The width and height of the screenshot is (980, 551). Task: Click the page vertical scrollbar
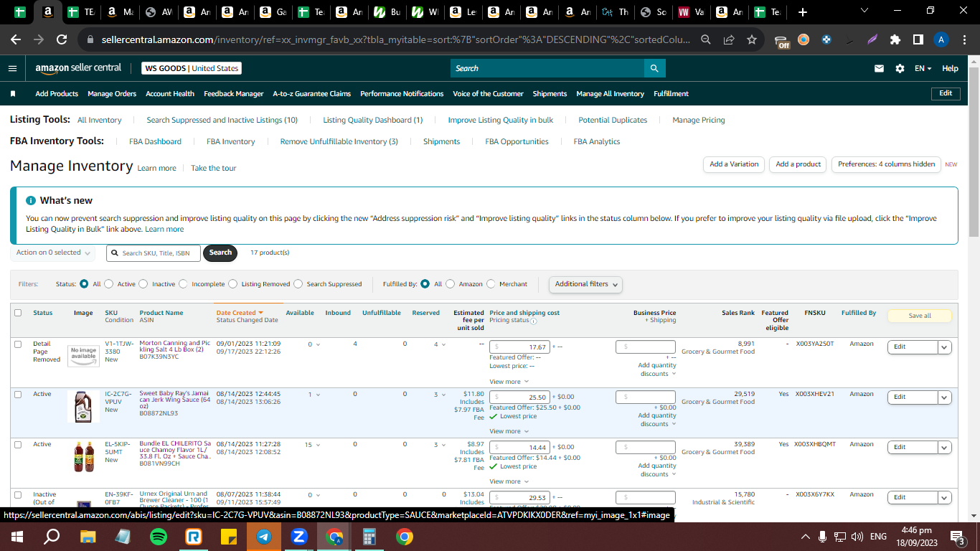[974, 151]
